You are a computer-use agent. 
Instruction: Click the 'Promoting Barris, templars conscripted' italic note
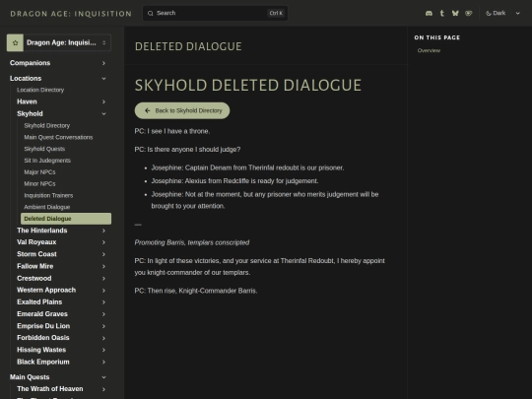click(192, 242)
